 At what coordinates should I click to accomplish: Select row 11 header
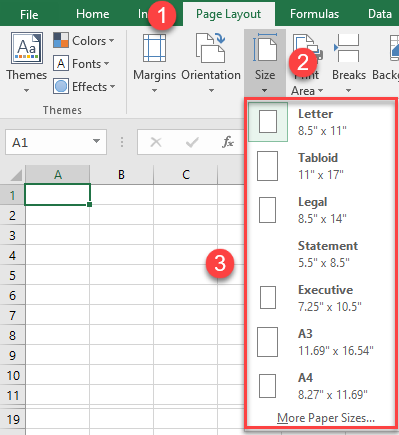12,396
